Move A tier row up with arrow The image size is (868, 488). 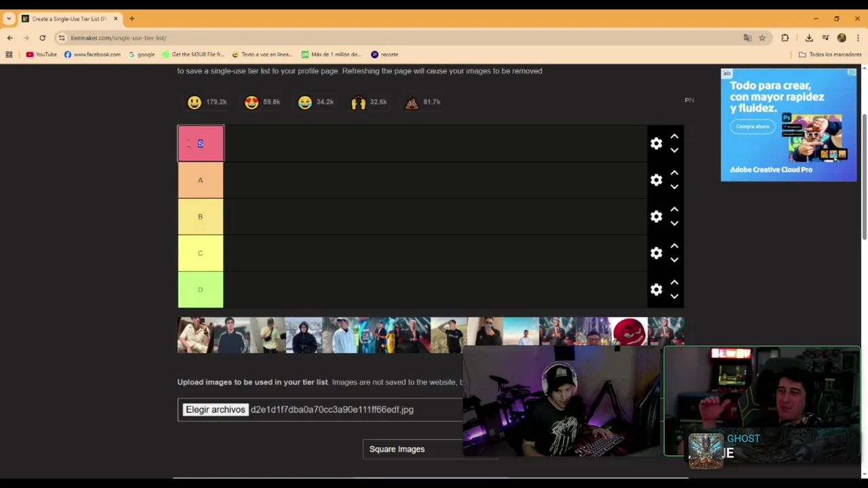674,173
